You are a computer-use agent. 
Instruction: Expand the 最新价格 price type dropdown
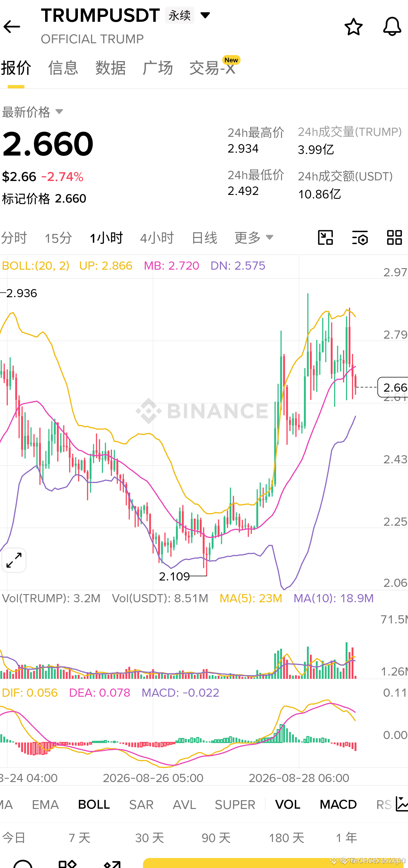[x=59, y=112]
